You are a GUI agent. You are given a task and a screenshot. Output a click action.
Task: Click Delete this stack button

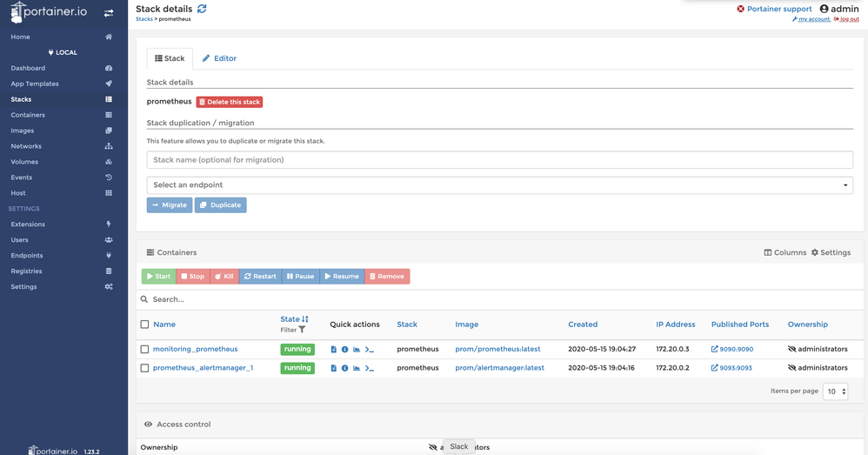[230, 102]
